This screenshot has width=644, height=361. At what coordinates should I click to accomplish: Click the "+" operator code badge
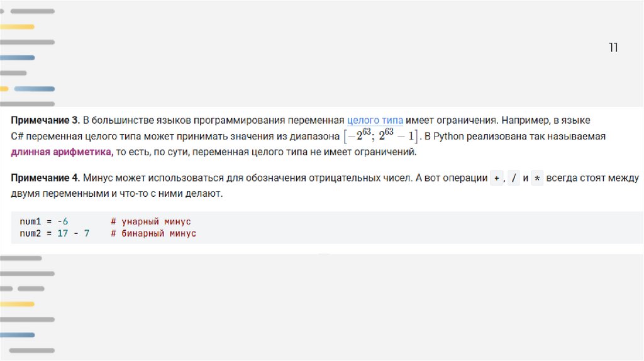point(497,179)
